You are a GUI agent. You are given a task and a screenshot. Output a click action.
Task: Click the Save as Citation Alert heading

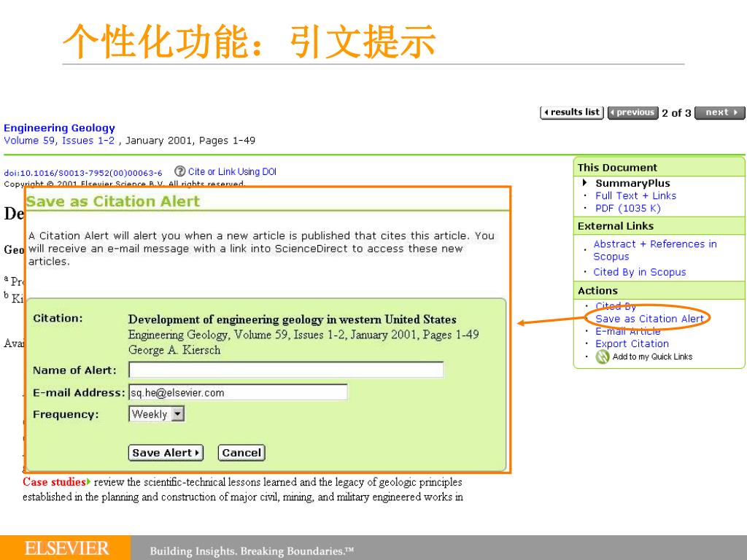click(113, 201)
